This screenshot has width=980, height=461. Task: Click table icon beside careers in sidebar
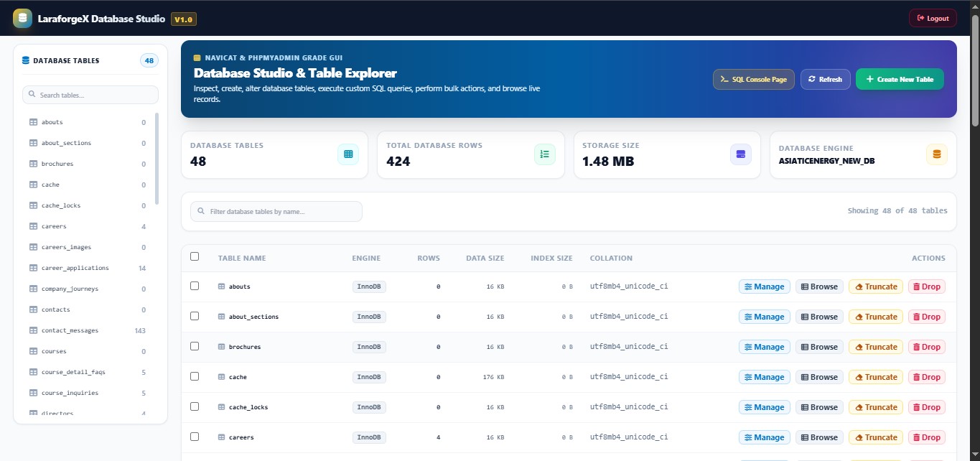pyautogui.click(x=33, y=226)
